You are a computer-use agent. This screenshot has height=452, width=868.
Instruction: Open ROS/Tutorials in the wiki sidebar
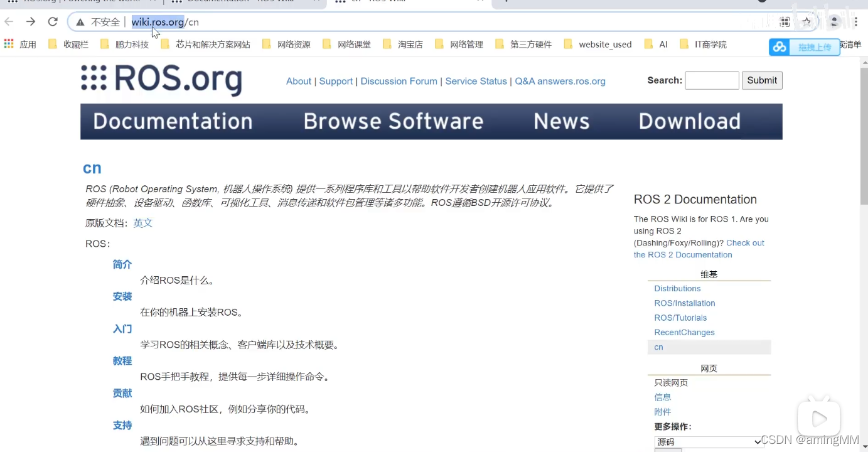pos(680,318)
